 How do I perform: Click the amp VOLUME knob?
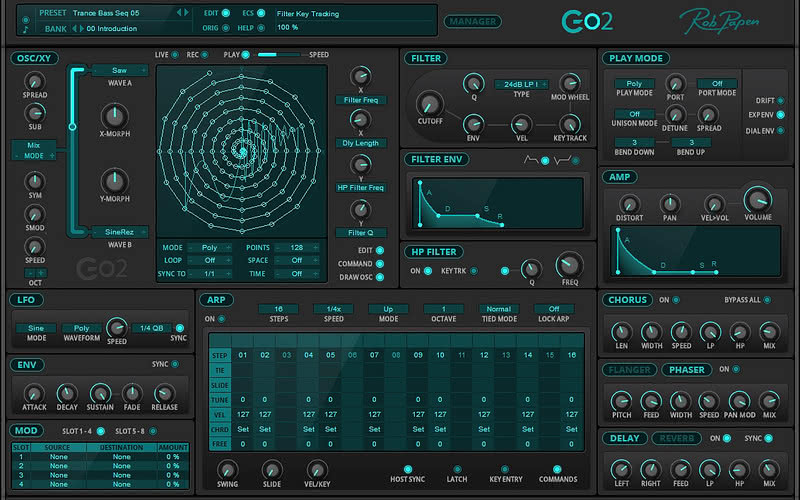point(758,199)
